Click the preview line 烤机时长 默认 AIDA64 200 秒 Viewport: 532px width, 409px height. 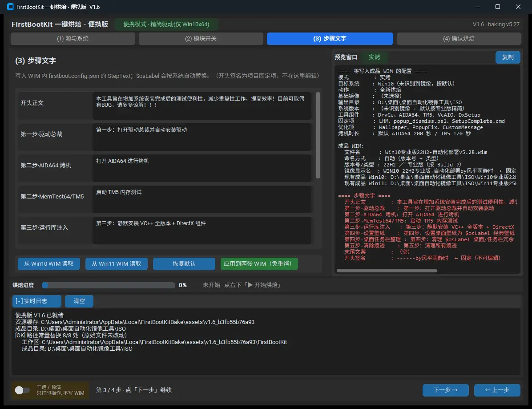pyautogui.click(x=404, y=134)
